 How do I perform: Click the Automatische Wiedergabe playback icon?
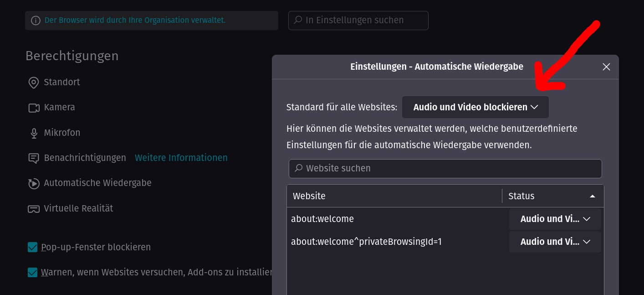(33, 183)
